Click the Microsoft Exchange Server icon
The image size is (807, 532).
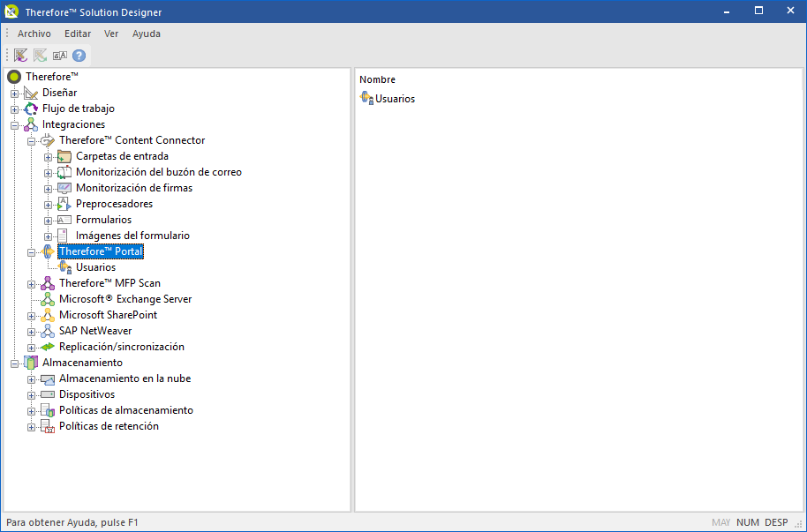pos(48,299)
